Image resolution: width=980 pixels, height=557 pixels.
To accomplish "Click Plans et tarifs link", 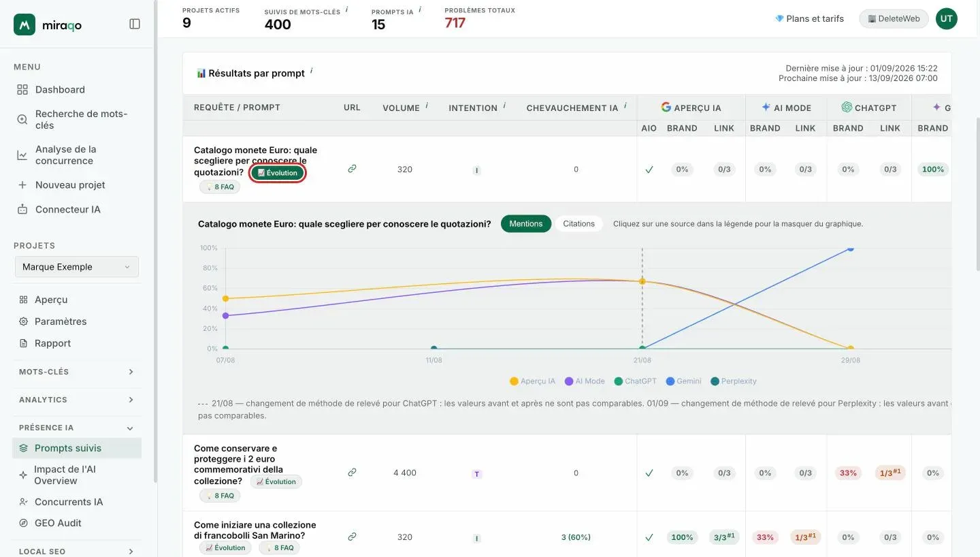I will tap(809, 18).
